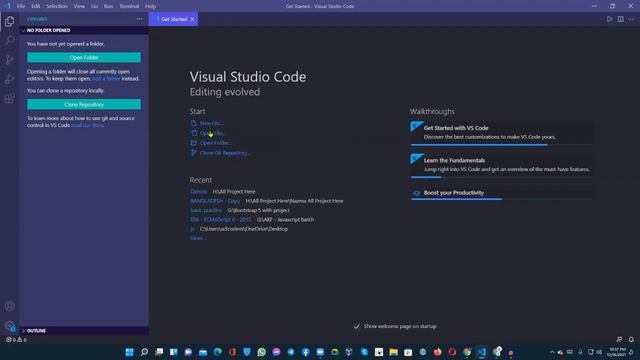Open the Help menu

point(150,6)
